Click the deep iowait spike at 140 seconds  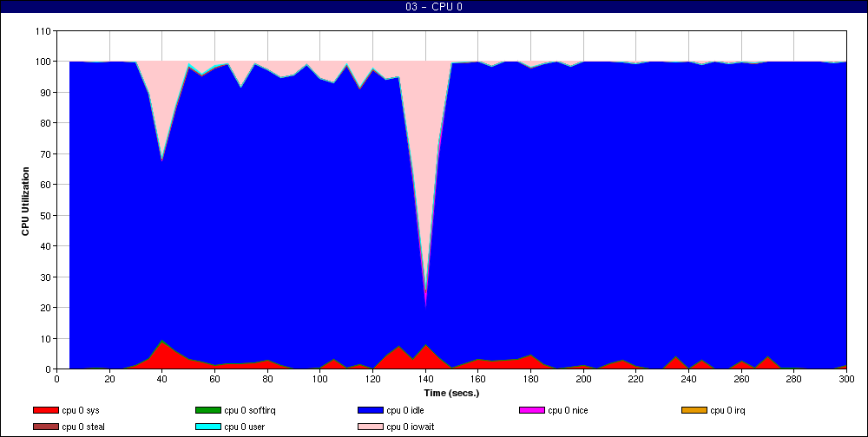point(425,183)
